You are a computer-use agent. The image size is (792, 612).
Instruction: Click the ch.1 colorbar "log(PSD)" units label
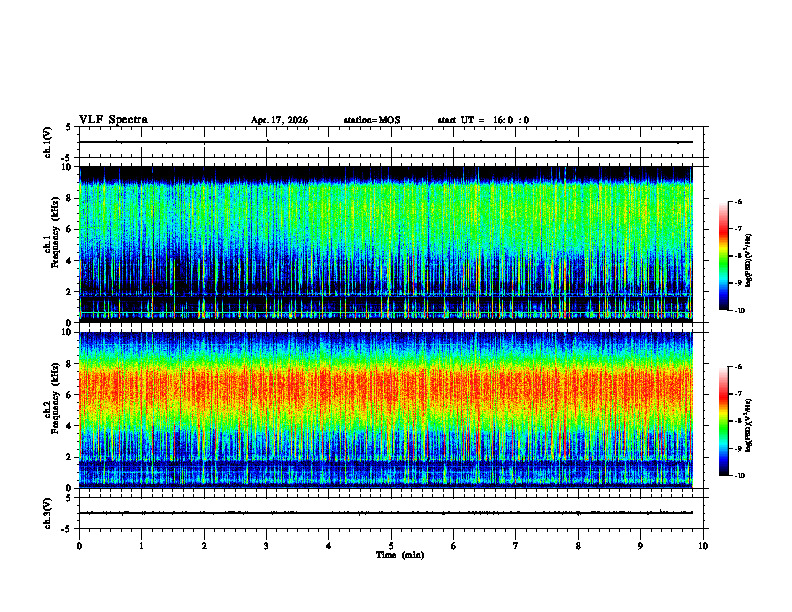coord(749,261)
